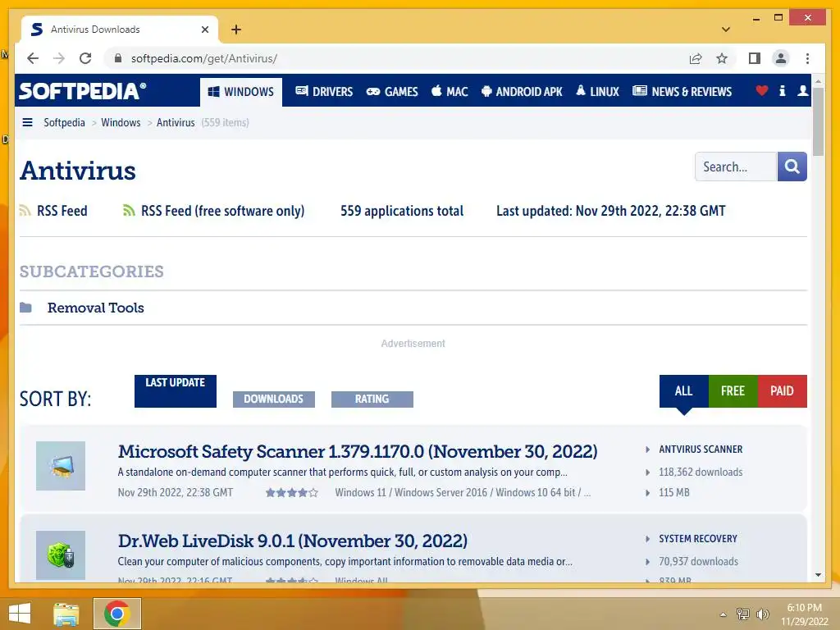This screenshot has width=840, height=630.
Task: Click the magnifier search button
Action: (792, 167)
